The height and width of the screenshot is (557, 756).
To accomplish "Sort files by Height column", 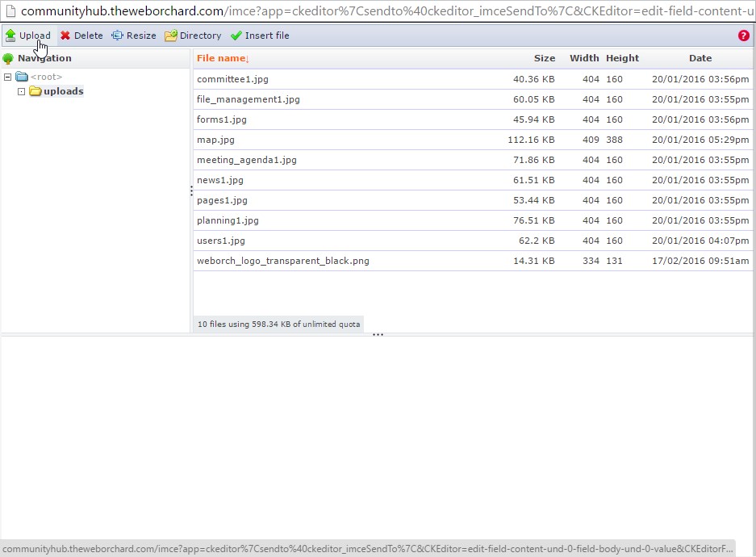I will coord(622,58).
